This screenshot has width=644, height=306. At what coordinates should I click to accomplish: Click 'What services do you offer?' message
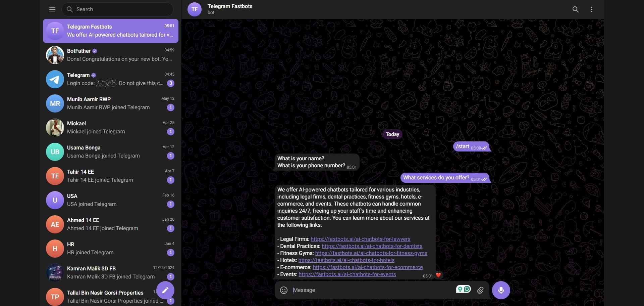click(445, 178)
